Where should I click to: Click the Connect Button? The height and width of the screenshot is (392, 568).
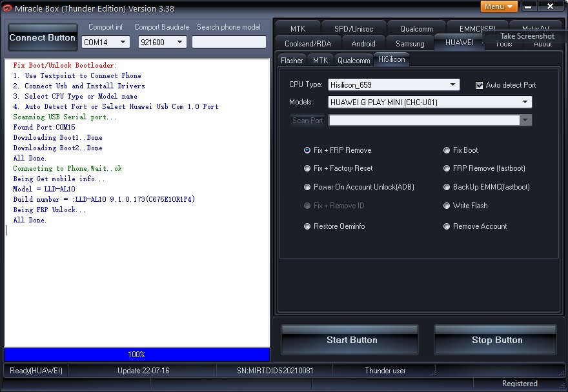click(x=43, y=37)
